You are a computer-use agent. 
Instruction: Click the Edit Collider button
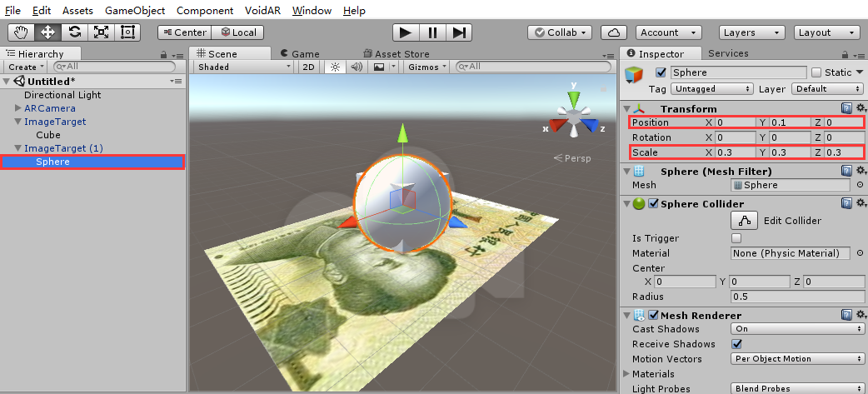point(745,220)
